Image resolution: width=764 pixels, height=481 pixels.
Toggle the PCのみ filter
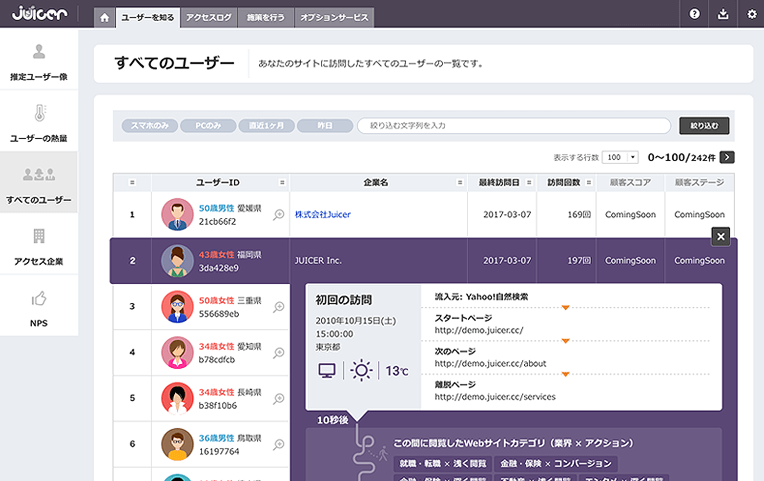click(x=208, y=126)
